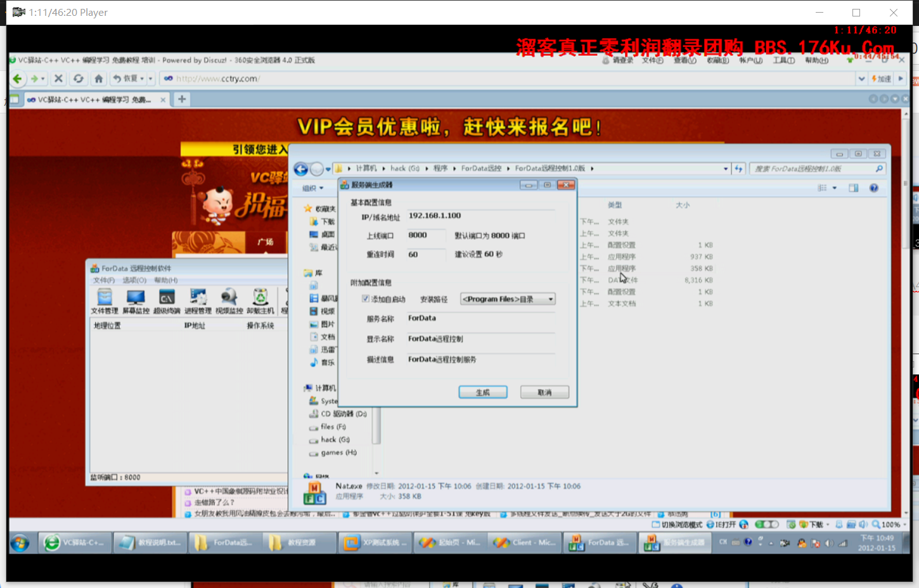Refresh the page in 360 browser
Screen dimensions: 919x588
coord(78,79)
